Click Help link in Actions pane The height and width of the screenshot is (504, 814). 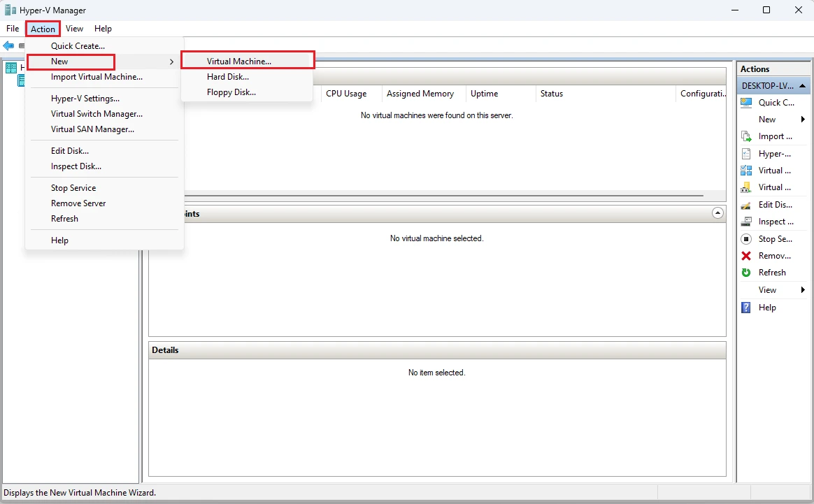coord(766,308)
